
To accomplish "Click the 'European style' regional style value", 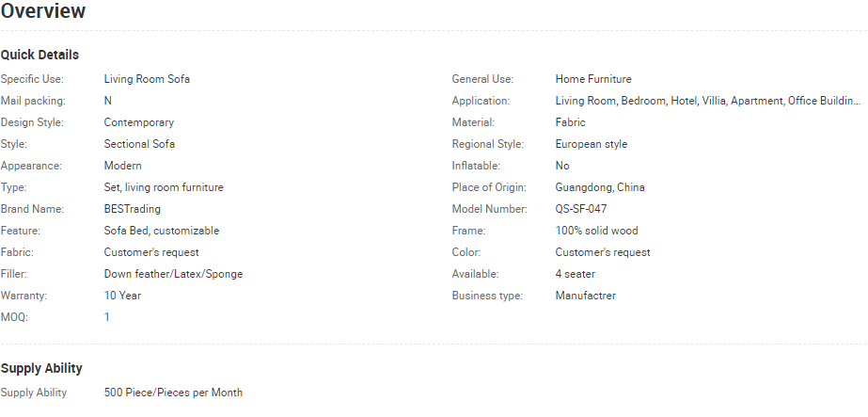I will [x=592, y=144].
